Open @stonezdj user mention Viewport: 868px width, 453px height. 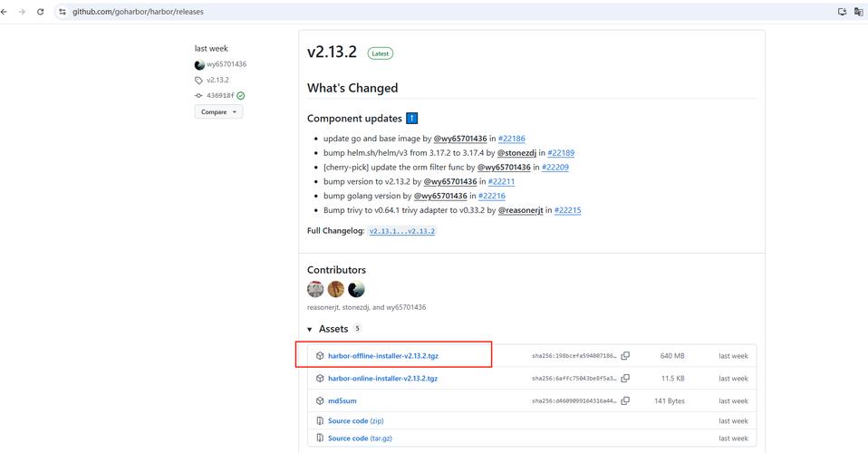click(x=516, y=153)
